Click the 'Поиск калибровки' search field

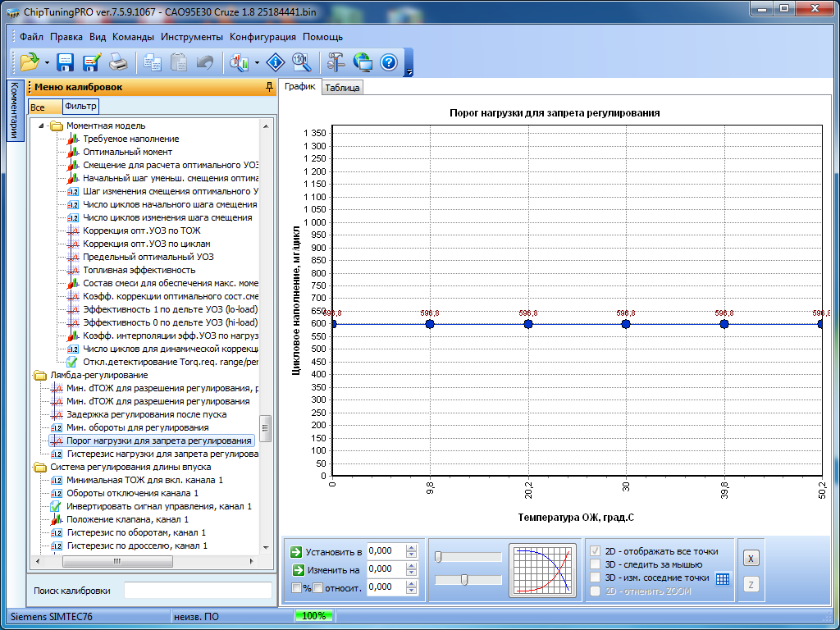pyautogui.click(x=197, y=591)
